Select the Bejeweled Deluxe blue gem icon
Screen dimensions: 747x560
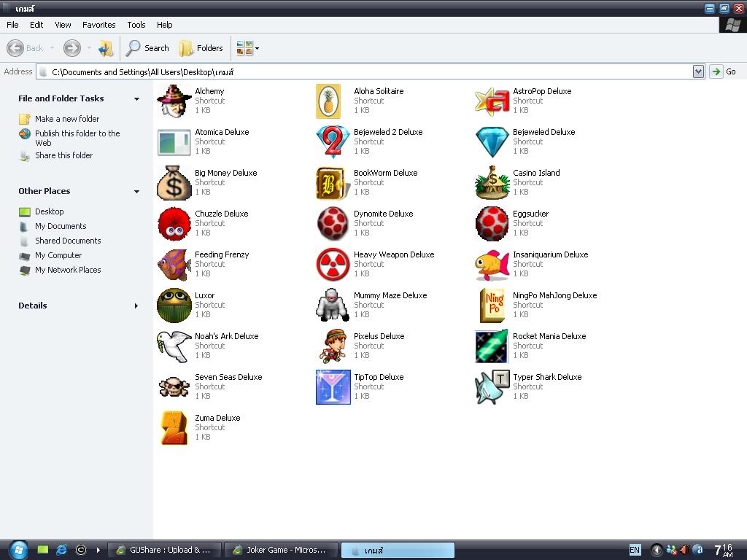click(492, 142)
